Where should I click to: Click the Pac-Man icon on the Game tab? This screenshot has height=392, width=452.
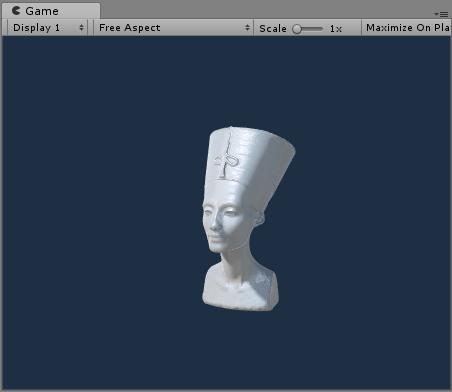pyautogui.click(x=16, y=11)
